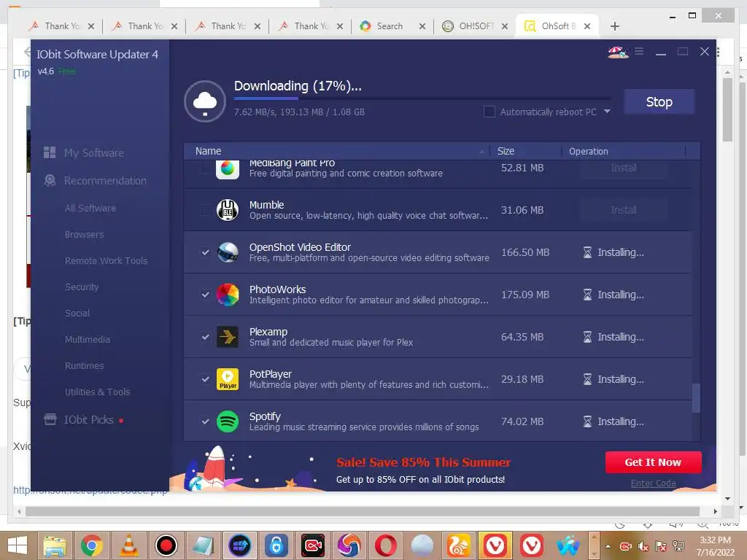Screen dimensions: 747x560
Task: Sort list by Size column header
Action: tap(506, 151)
